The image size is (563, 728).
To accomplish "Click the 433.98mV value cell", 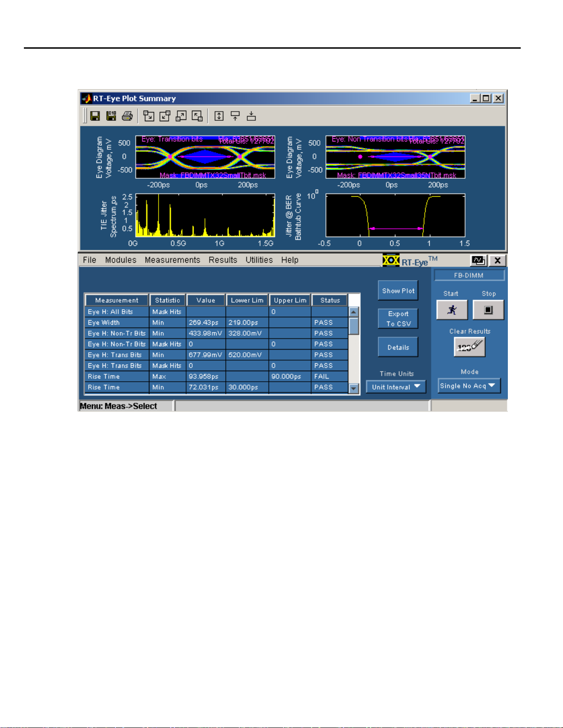I will pyautogui.click(x=205, y=333).
